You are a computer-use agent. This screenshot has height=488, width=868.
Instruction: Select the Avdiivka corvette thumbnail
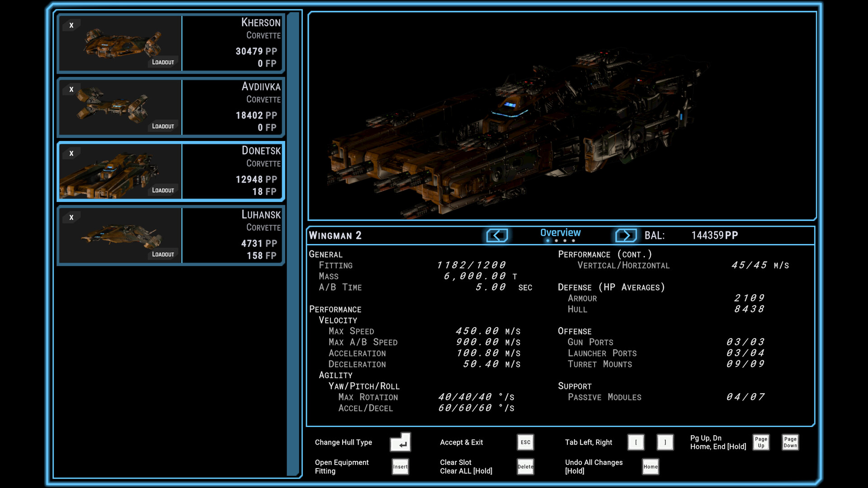121,108
